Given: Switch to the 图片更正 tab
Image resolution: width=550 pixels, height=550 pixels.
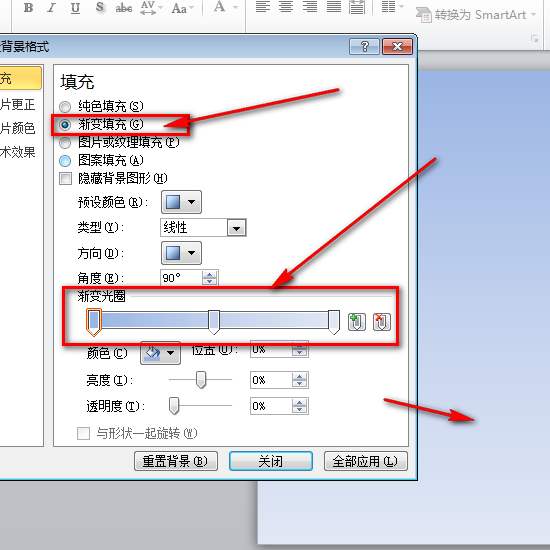Looking at the screenshot, I should (x=18, y=105).
